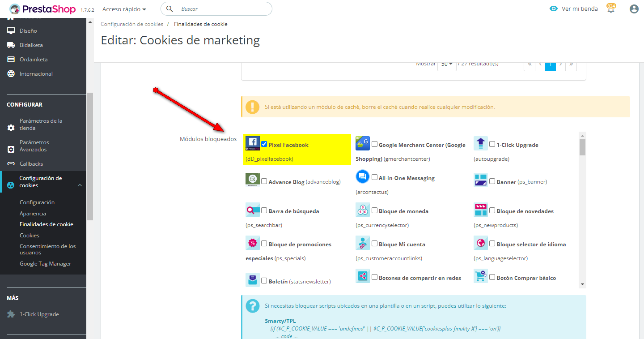Collapse the Configuración de cookies menu
644x339 pixels.
pyautogui.click(x=80, y=185)
